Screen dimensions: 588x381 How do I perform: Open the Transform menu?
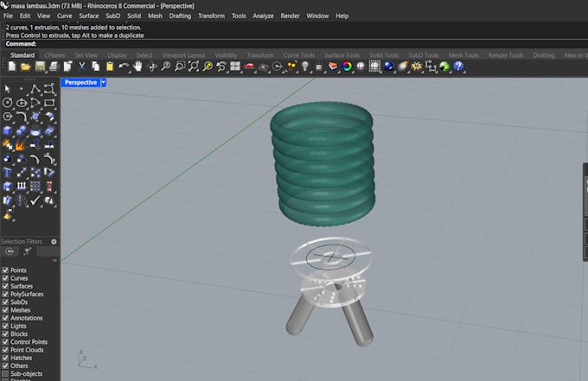(212, 16)
